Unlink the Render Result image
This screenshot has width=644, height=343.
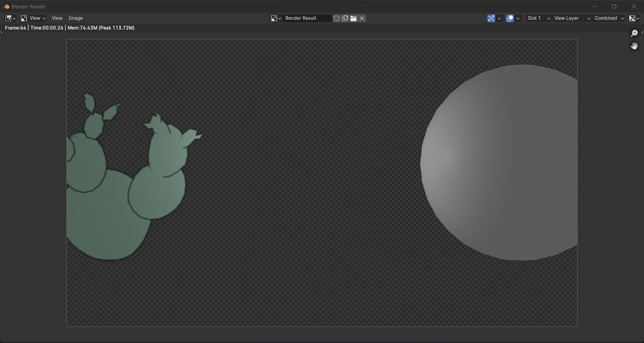click(362, 18)
